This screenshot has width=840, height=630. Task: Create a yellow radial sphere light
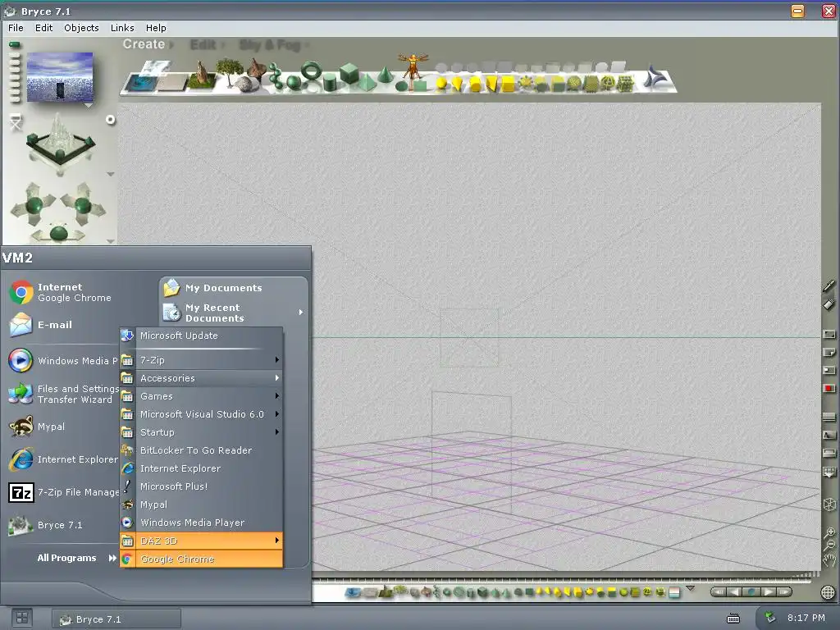click(441, 83)
